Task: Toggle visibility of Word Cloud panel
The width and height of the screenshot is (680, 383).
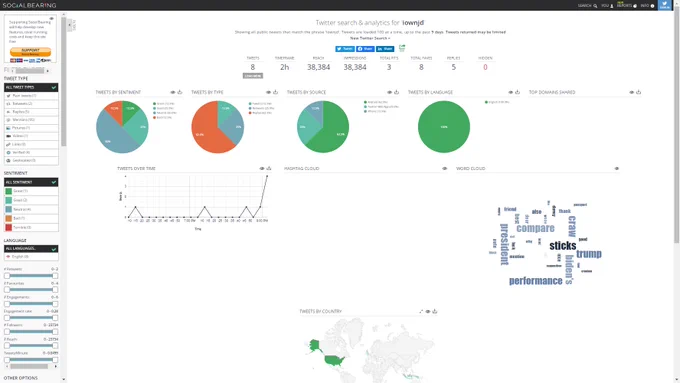Action: click(617, 168)
